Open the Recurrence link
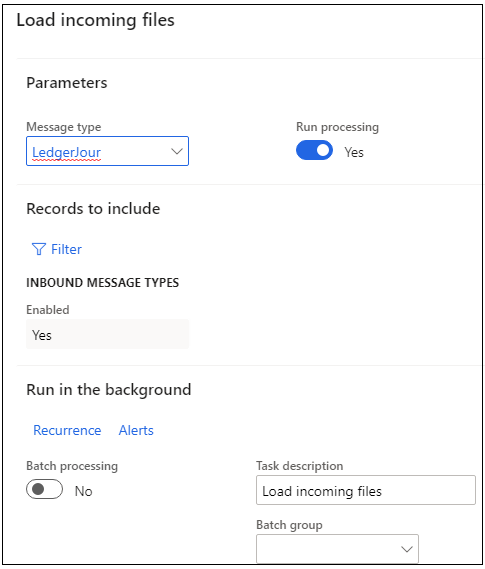This screenshot has width=485, height=569. click(67, 430)
